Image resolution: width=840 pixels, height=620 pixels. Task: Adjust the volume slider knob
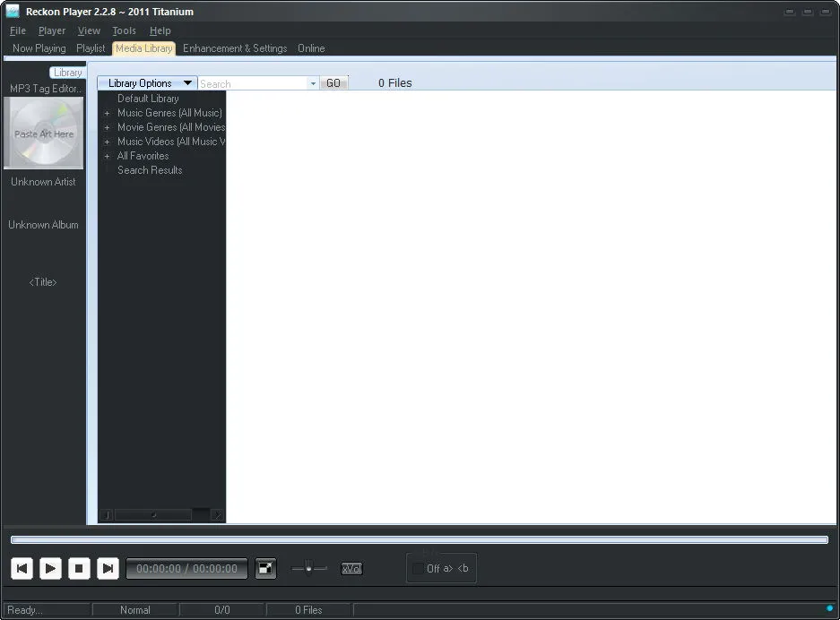308,567
